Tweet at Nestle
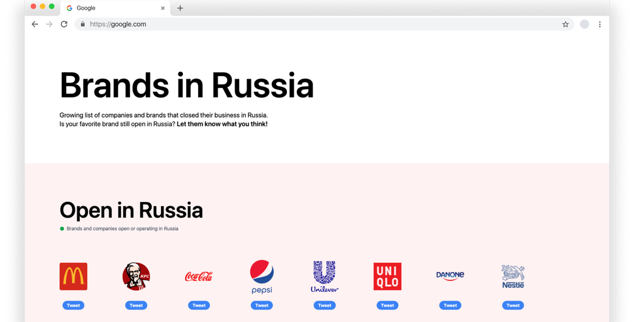 point(513,305)
